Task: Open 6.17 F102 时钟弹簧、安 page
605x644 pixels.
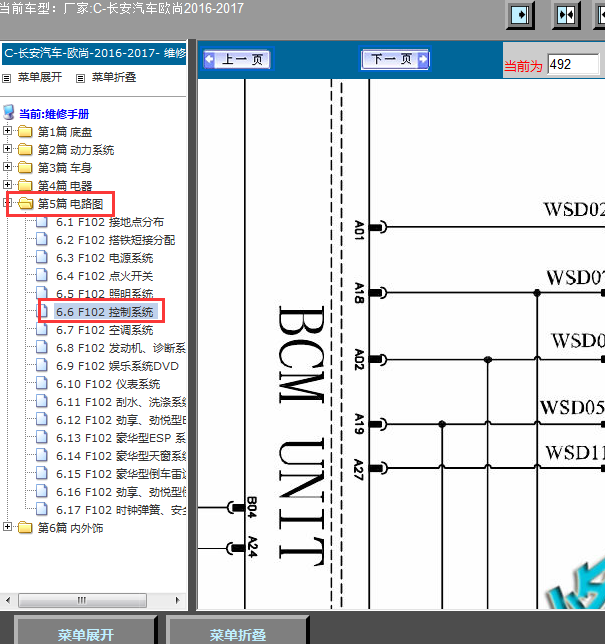Action: click(x=121, y=510)
